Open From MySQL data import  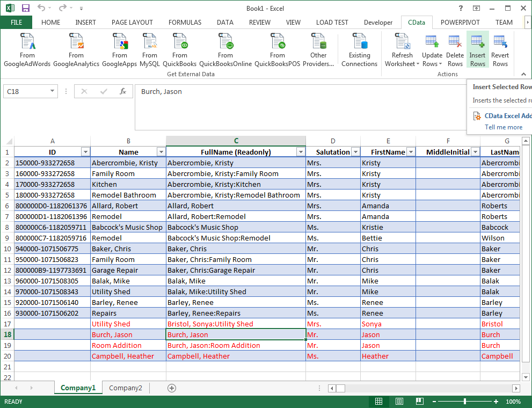[149, 50]
